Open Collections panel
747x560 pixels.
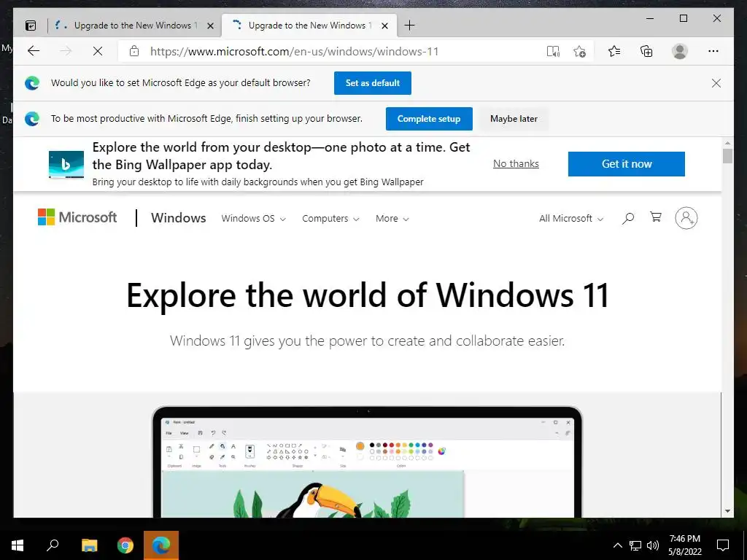point(646,51)
